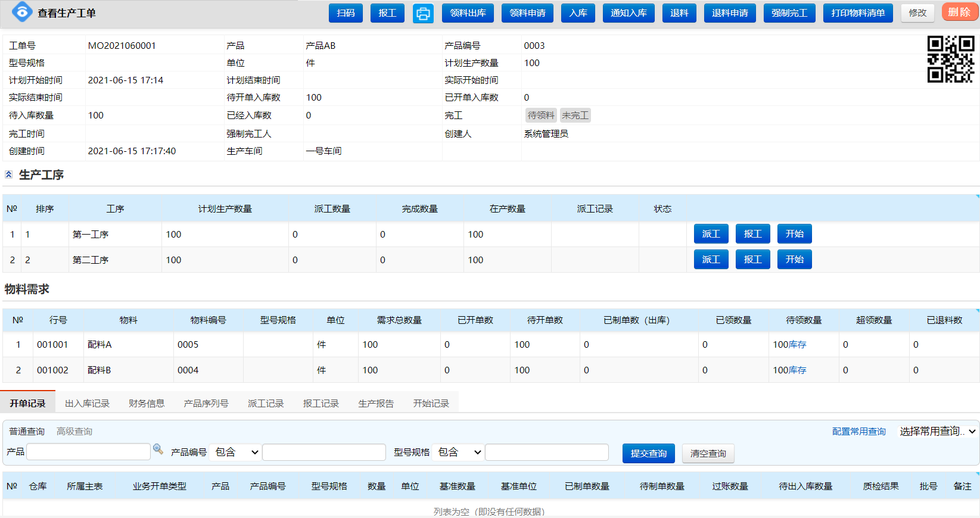Switch to the 出入库记录 tab
This screenshot has height=518, width=980.
87,403
